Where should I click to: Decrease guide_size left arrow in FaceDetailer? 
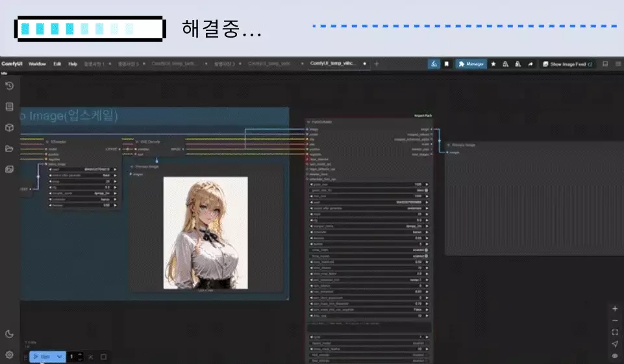311,184
